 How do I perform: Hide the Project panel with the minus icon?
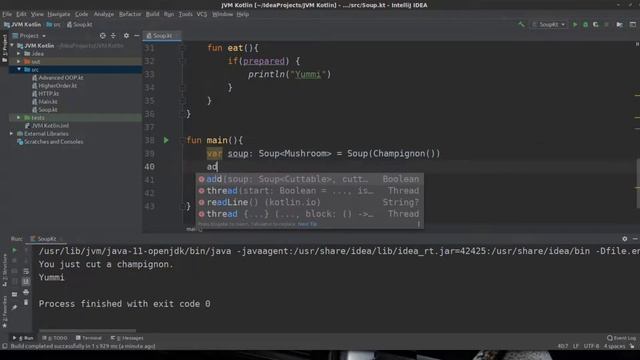click(x=137, y=36)
